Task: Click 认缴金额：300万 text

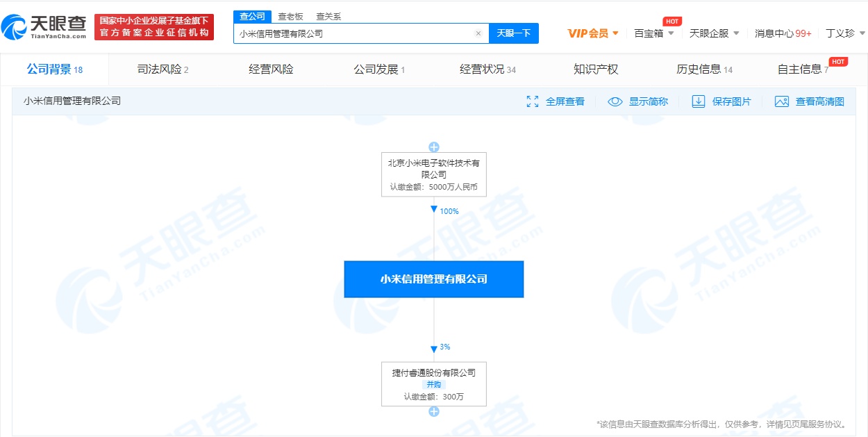Action: click(434, 397)
